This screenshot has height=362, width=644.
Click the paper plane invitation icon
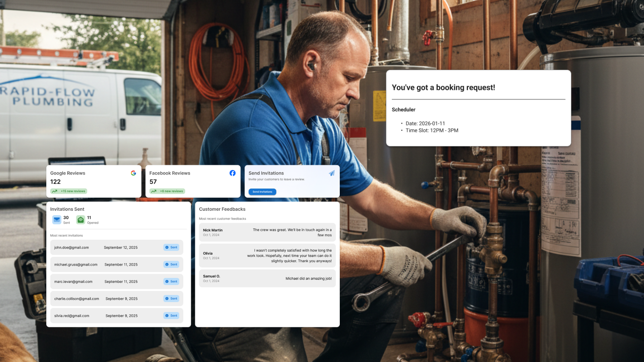[332, 173]
